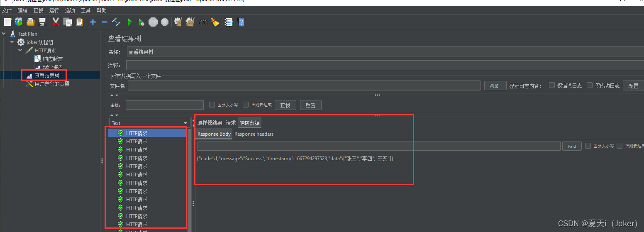Click the Copy icon in toolbar
Screen dimensions: 644x232
coord(68,22)
